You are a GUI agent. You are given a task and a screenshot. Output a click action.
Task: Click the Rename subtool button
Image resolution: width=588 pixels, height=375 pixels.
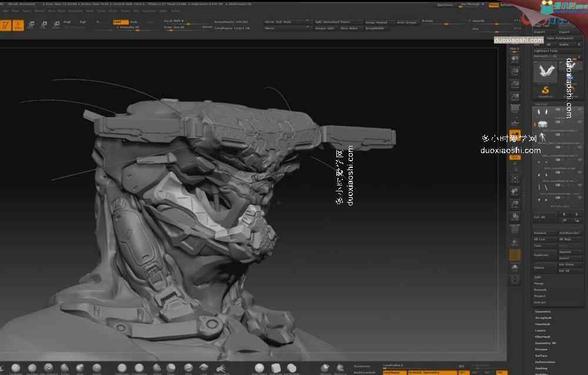pos(545,233)
